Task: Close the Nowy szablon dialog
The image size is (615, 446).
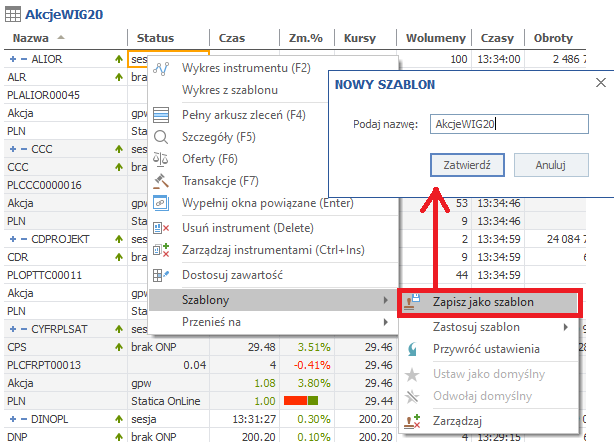Action: tap(601, 83)
